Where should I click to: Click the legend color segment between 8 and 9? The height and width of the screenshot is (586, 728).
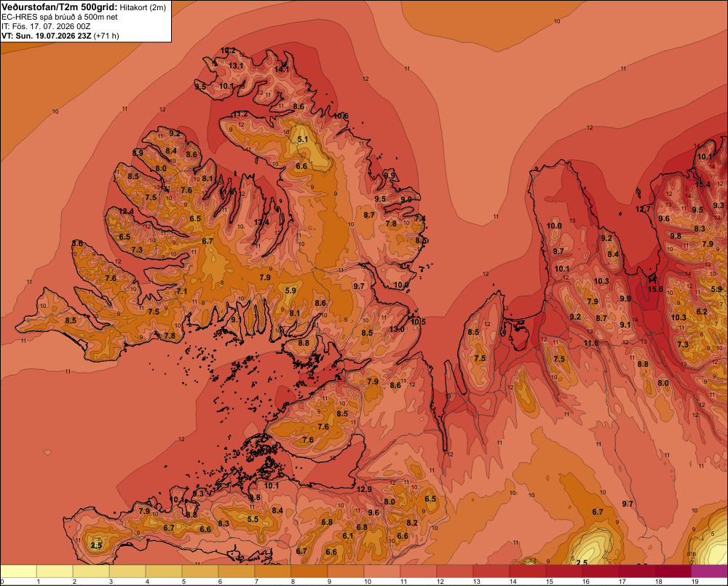[x=309, y=571]
